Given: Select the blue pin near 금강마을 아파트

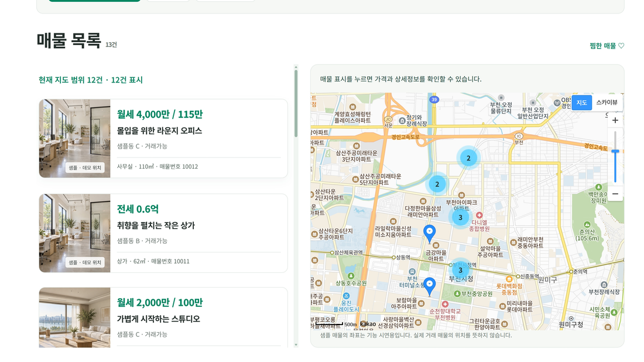Looking at the screenshot, I should pos(429,233).
